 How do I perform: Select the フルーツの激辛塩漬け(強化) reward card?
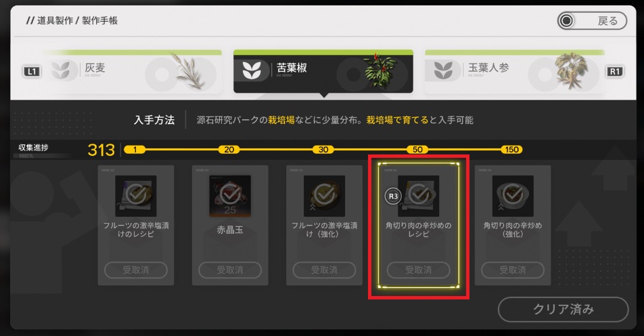pos(324,226)
